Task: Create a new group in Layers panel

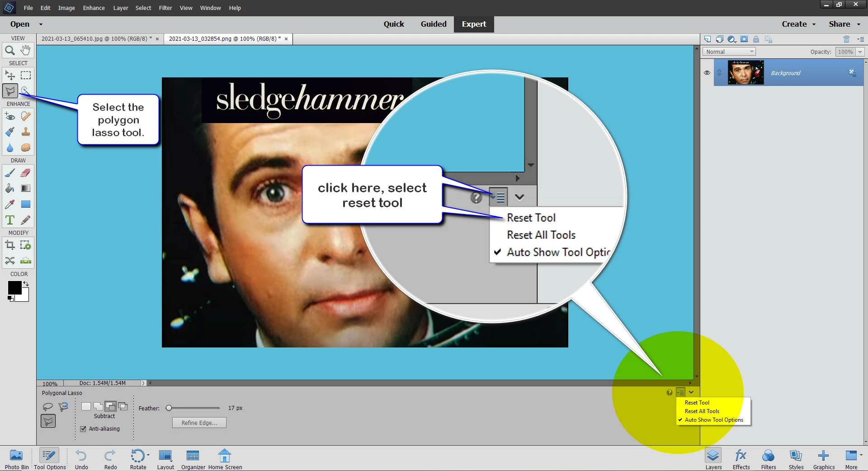Action: click(x=719, y=39)
